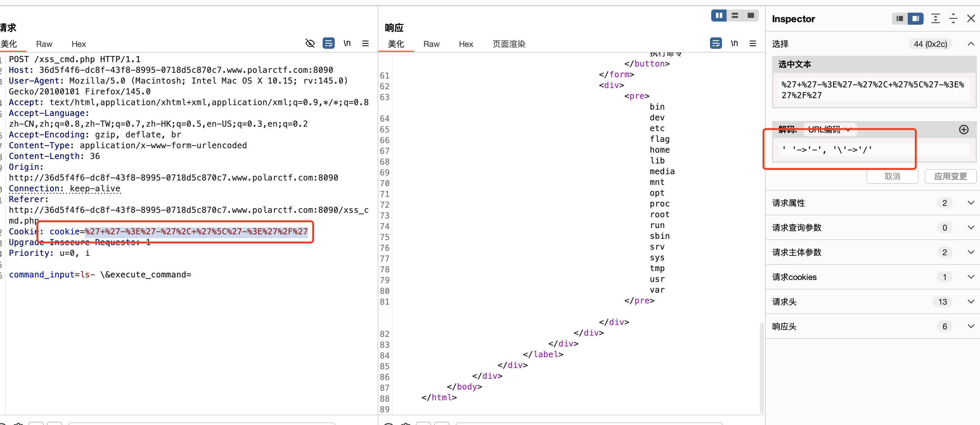
Task: Click the 取消 button
Action: point(892,176)
